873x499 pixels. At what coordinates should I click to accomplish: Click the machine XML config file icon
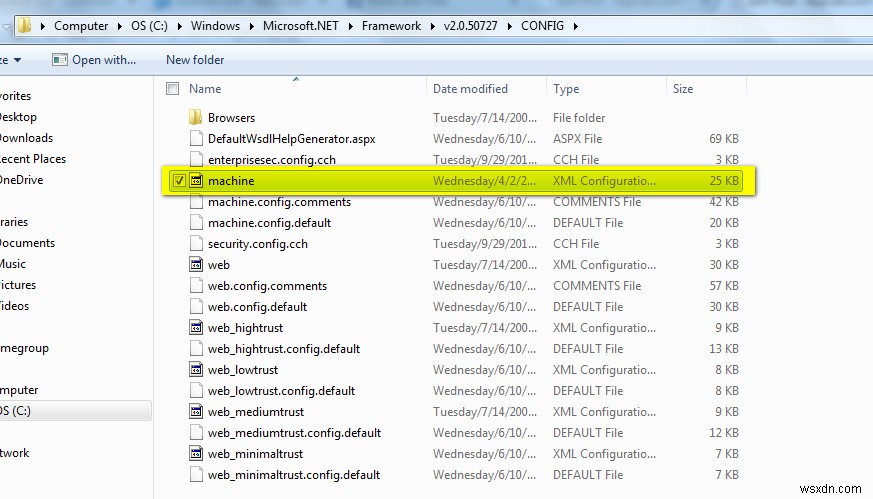tap(196, 180)
